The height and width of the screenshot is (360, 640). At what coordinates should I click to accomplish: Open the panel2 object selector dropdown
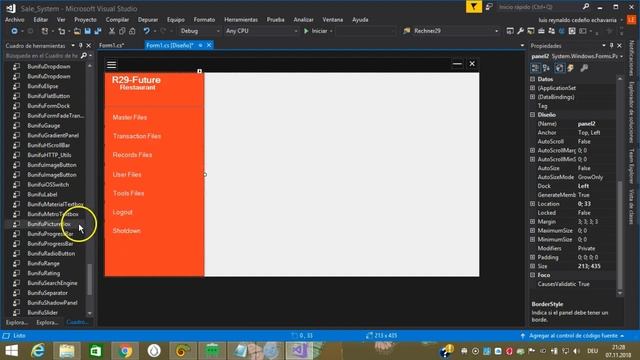coord(621,56)
